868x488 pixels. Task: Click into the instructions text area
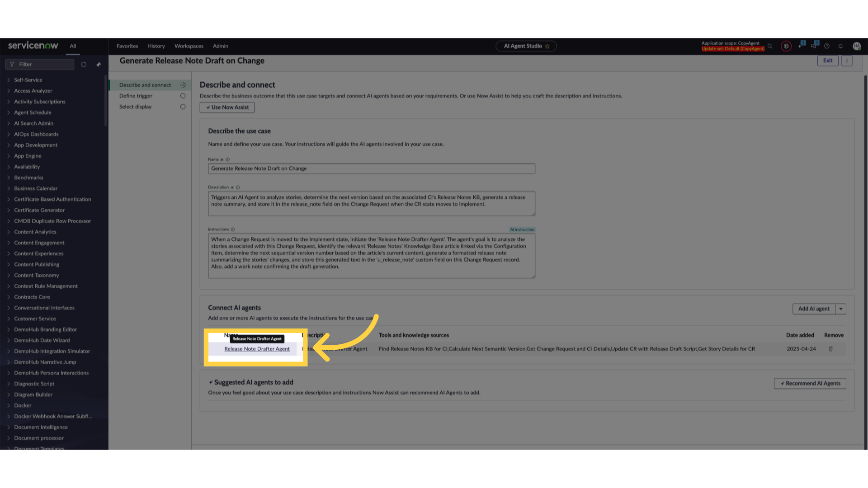tap(372, 256)
